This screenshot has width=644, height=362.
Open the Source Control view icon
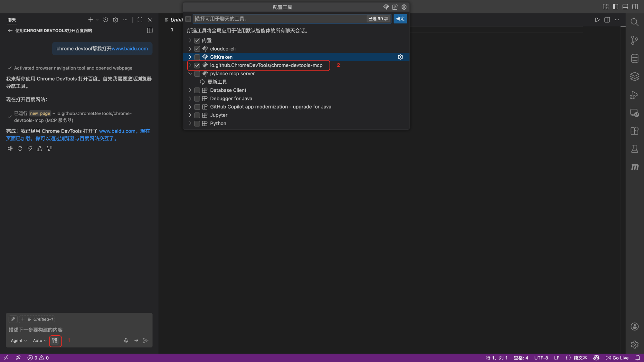pyautogui.click(x=634, y=40)
